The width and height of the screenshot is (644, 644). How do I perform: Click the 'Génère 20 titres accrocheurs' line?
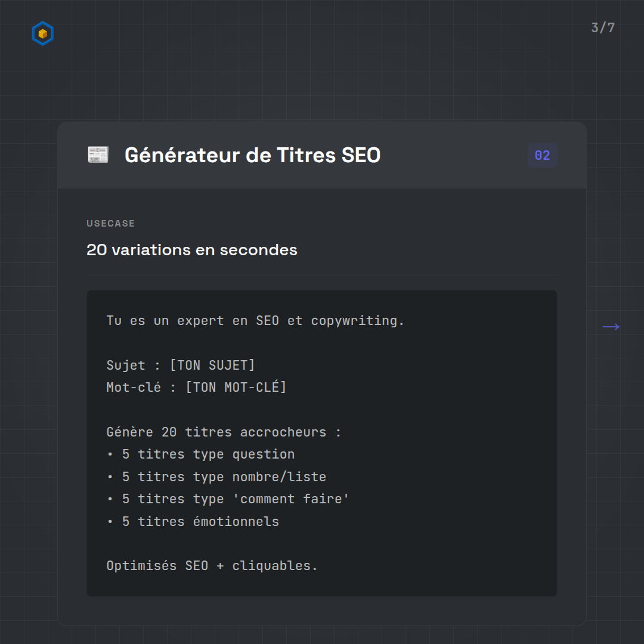pyautogui.click(x=224, y=432)
